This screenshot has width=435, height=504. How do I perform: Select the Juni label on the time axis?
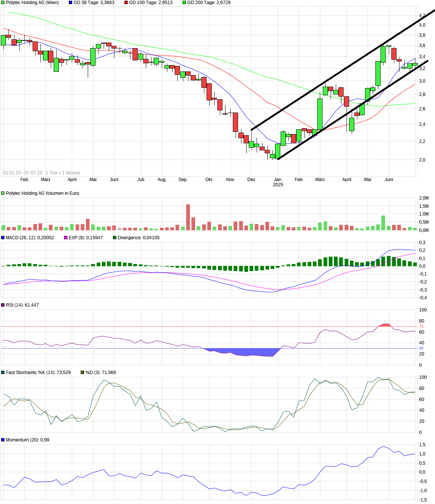(x=389, y=179)
